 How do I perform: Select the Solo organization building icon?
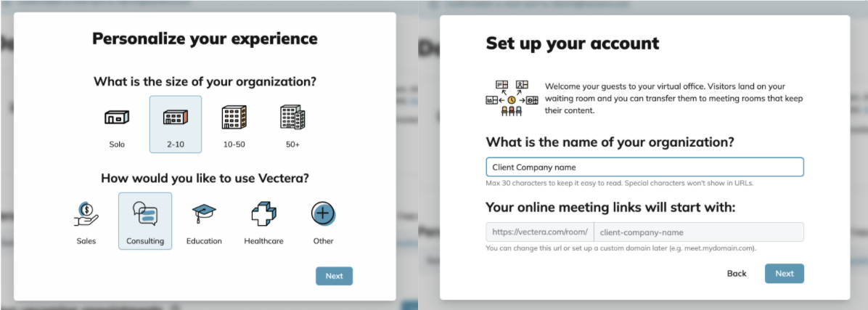coord(117,117)
